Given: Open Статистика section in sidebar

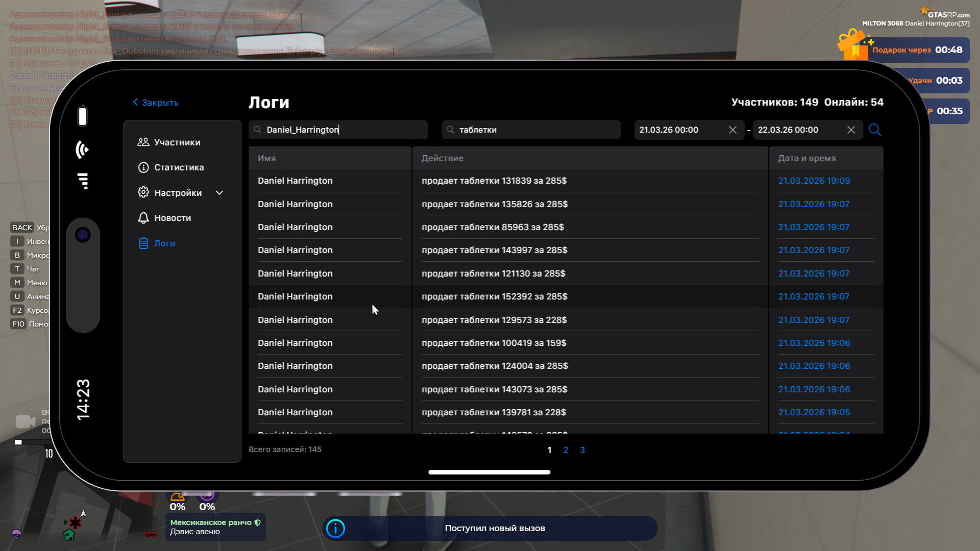Looking at the screenshot, I should [x=179, y=167].
